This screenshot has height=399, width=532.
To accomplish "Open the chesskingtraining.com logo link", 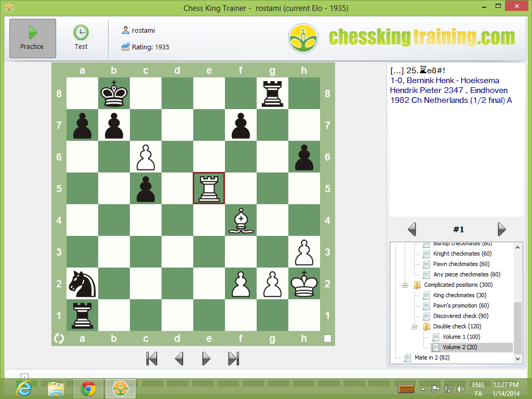I will tap(402, 37).
